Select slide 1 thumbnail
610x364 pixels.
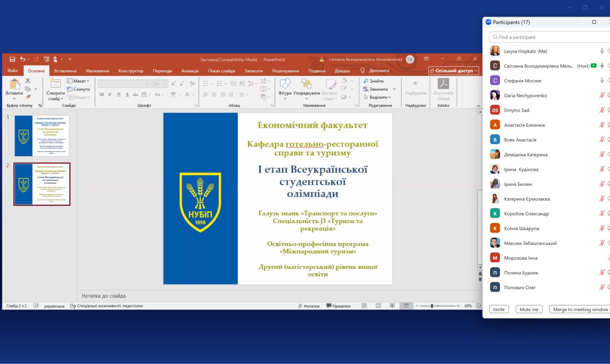[42, 136]
